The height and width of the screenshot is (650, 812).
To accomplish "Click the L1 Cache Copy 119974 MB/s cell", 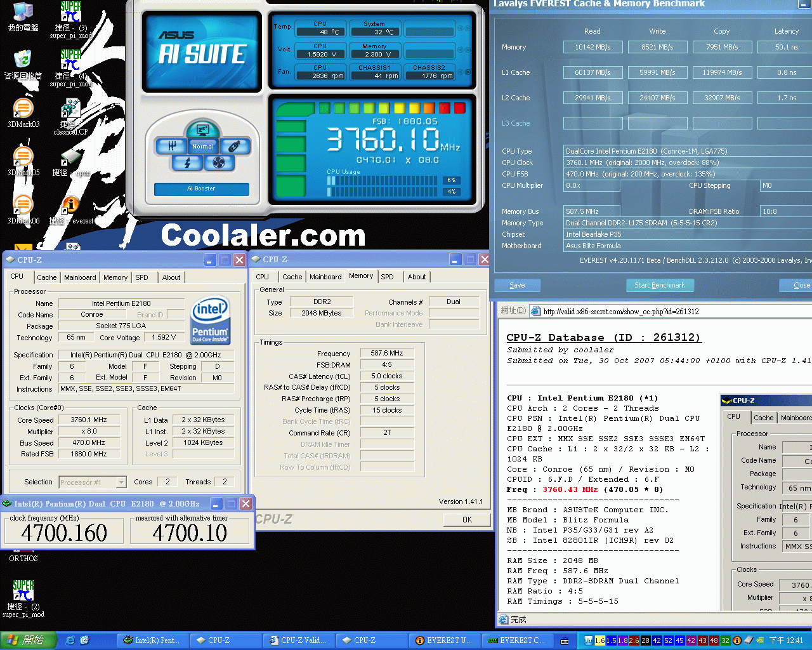I will tap(723, 72).
